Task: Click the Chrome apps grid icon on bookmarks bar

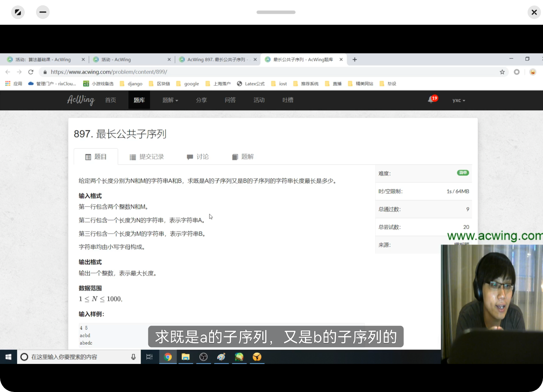Action: [8, 83]
